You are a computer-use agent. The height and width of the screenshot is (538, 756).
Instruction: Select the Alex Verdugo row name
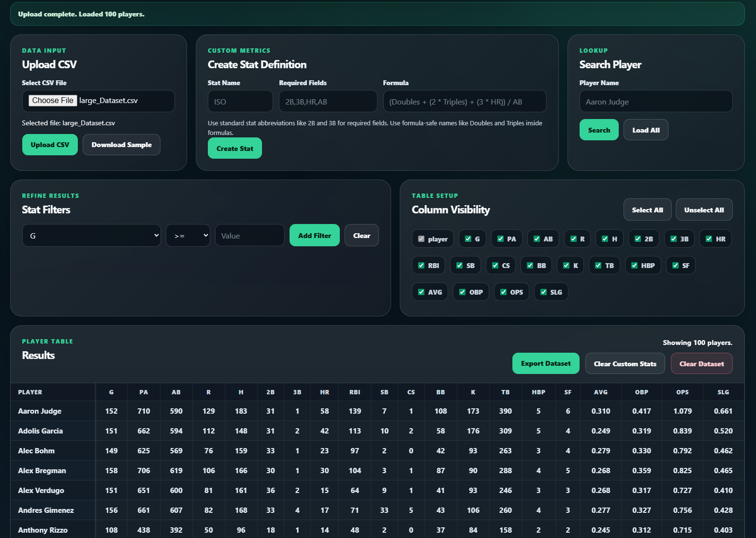pyautogui.click(x=41, y=490)
